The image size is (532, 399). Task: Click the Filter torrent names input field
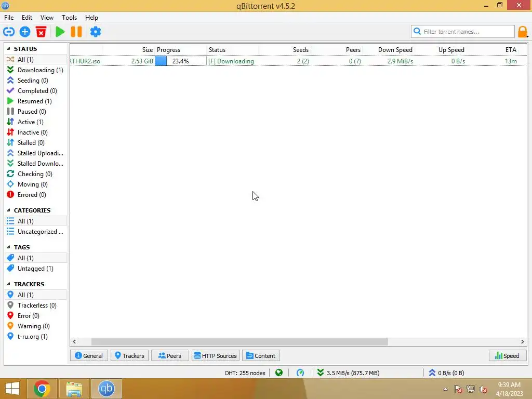pos(463,32)
